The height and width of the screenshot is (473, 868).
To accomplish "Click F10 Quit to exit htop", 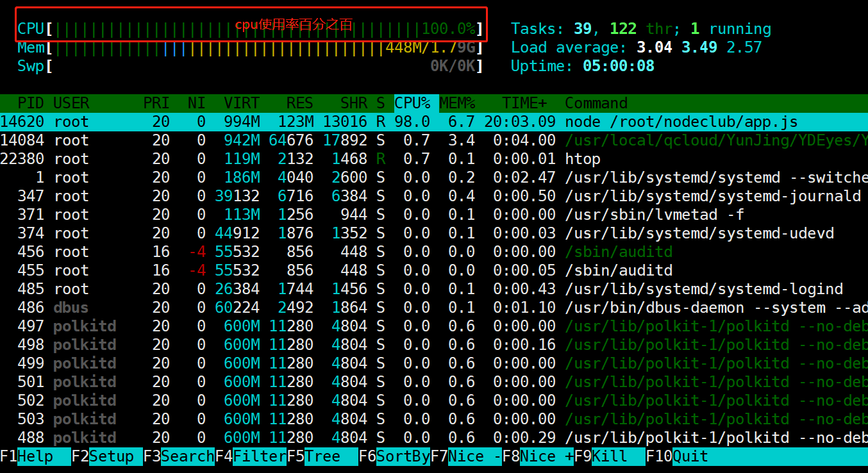I will point(677,456).
